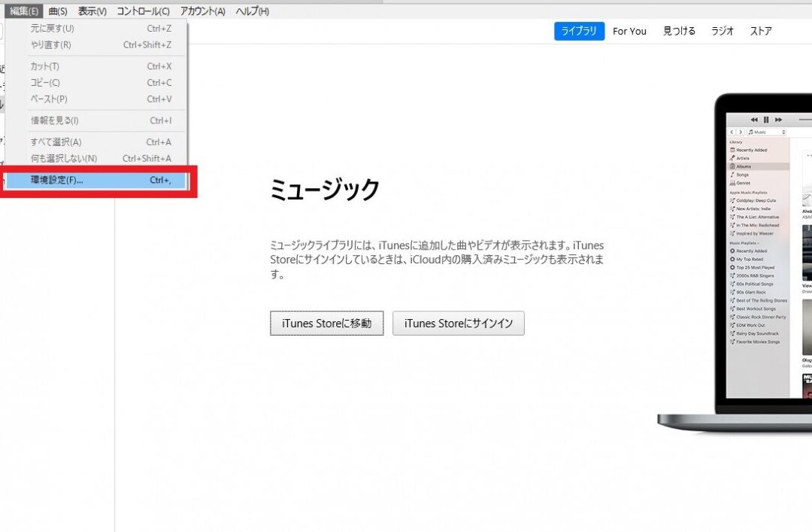Screen dimensions: 812x532
Task: Switch to the 見つける tab
Action: coord(679,31)
